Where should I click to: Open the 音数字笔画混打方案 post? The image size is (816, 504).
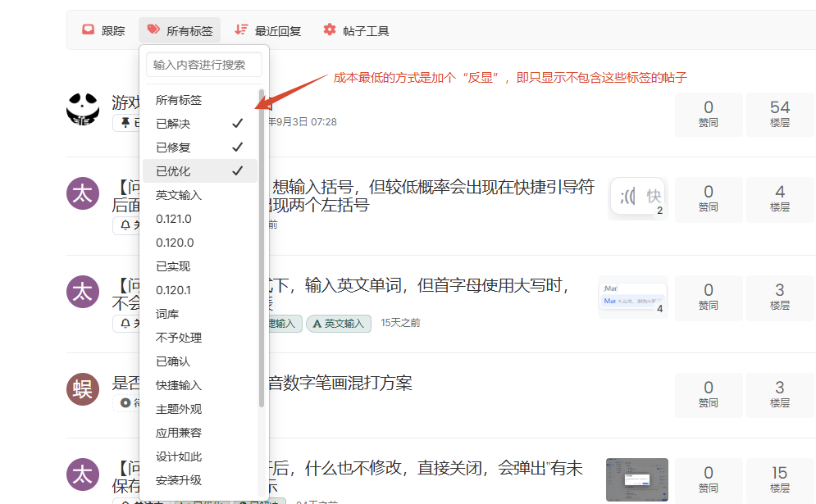pos(340,384)
